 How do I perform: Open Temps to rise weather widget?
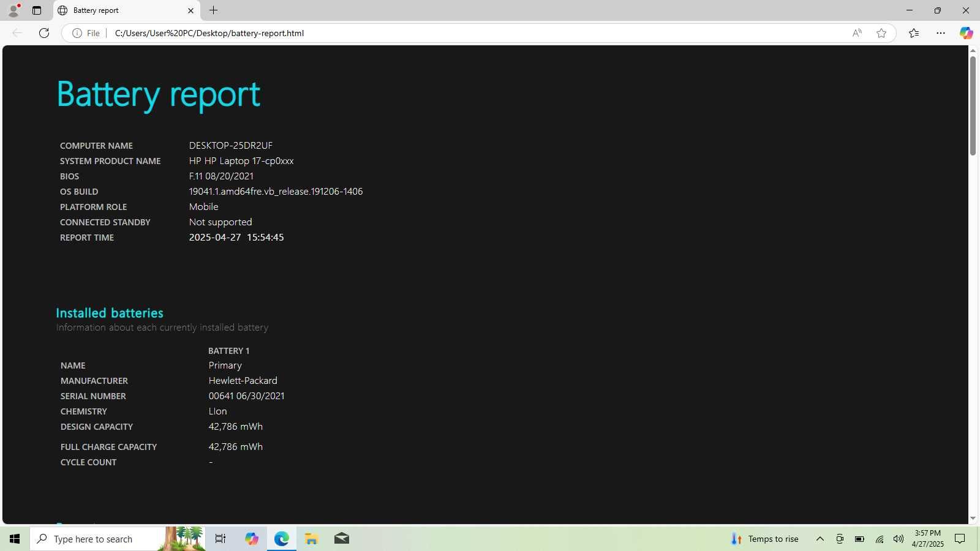765,539
